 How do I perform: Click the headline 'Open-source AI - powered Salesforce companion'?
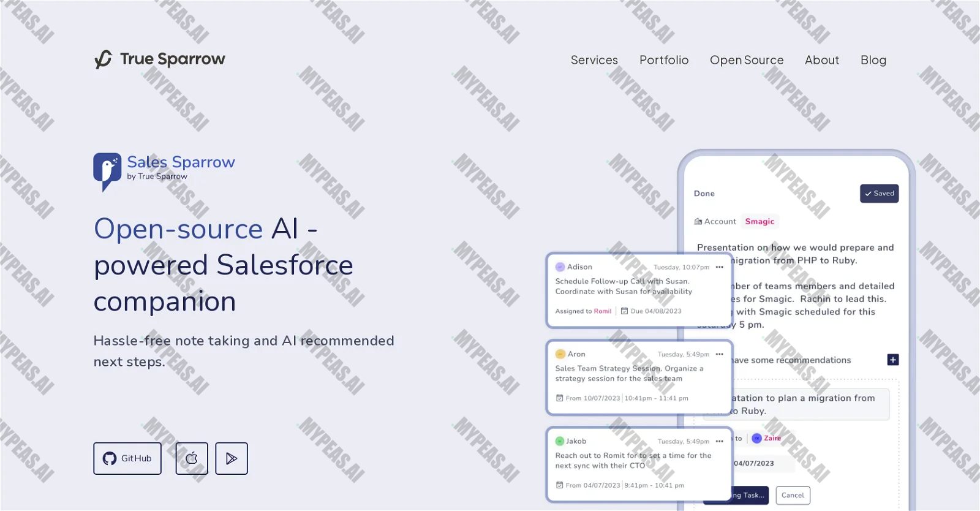[224, 265]
